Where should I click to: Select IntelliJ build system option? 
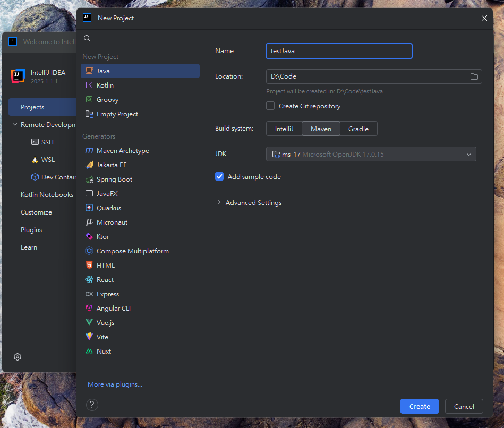pos(284,129)
